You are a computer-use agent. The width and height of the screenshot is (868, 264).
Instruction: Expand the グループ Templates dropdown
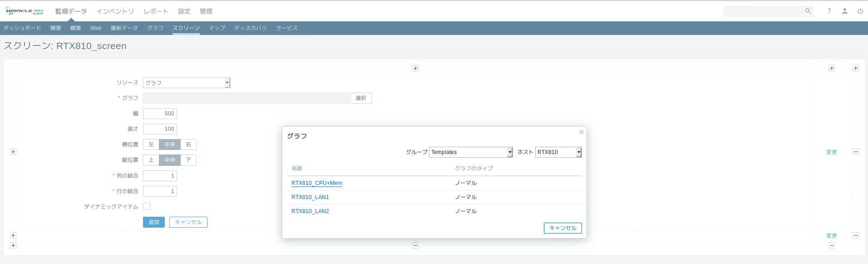click(x=470, y=152)
